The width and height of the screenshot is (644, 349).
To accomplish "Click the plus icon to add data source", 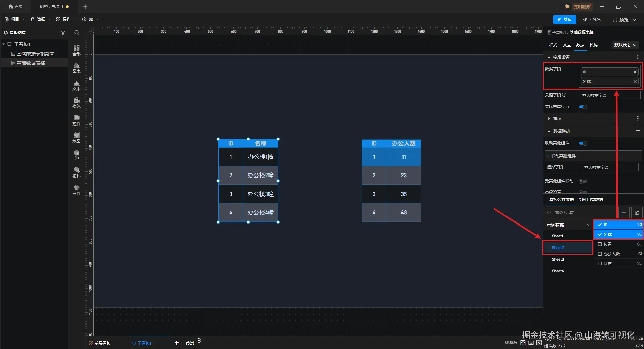I will click(624, 213).
